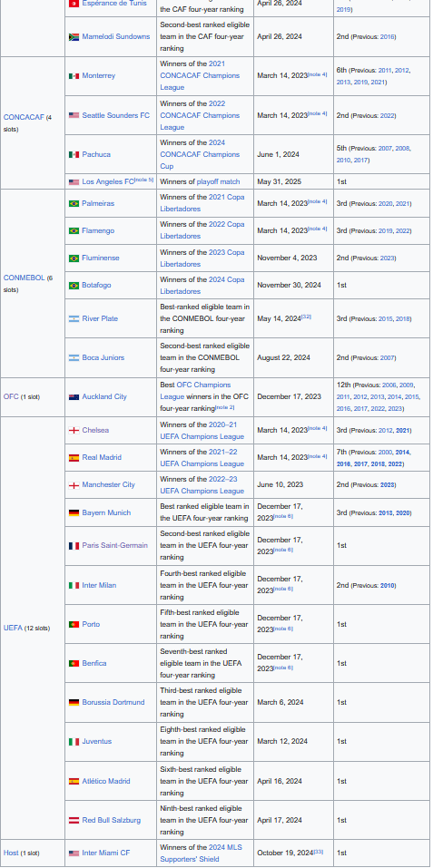Open the Inter Milan team link
This screenshot has height=868, width=433.
pos(99,585)
